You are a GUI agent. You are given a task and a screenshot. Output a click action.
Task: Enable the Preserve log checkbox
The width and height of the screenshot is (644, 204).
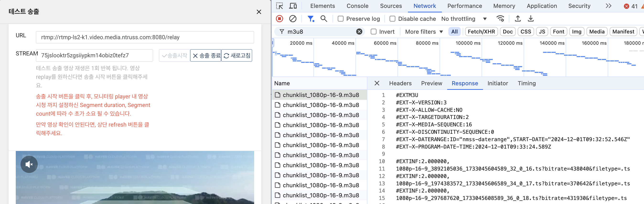pos(340,19)
